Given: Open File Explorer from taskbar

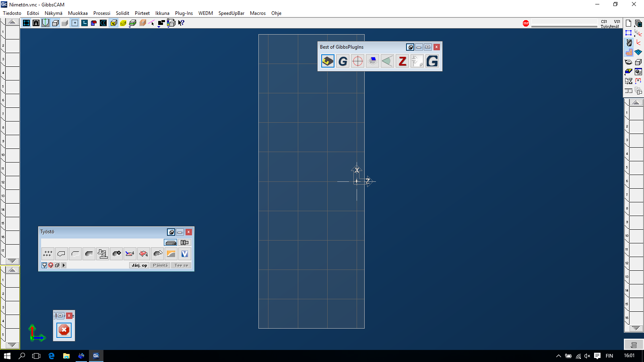Looking at the screenshot, I should pyautogui.click(x=66, y=356).
